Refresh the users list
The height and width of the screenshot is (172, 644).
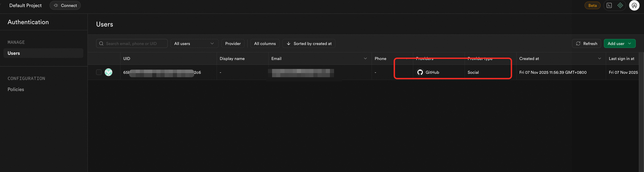586,44
